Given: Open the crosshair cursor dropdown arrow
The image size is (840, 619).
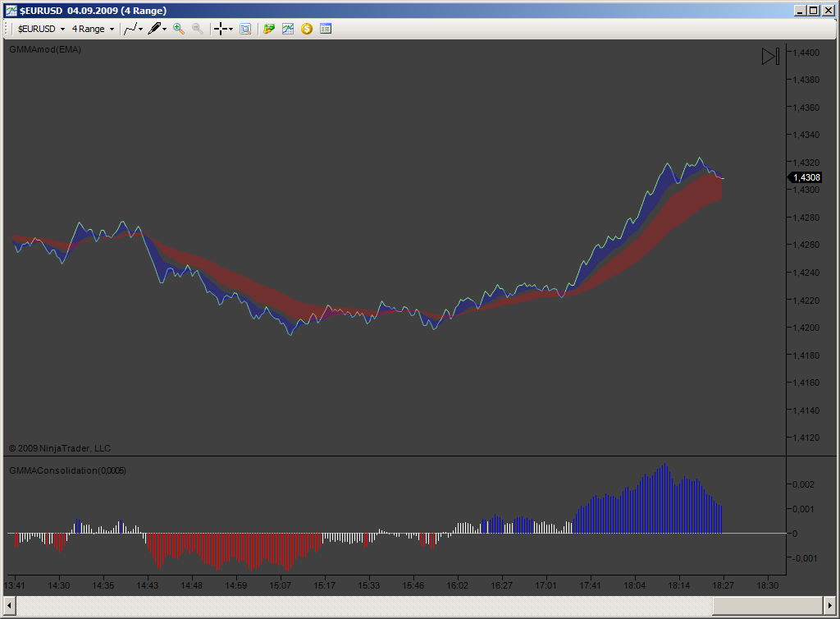Looking at the screenshot, I should point(231,29).
